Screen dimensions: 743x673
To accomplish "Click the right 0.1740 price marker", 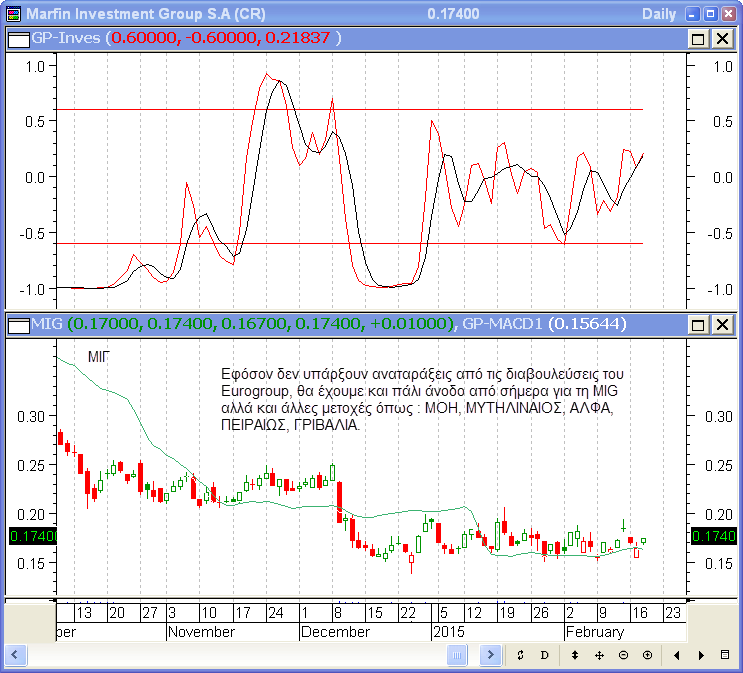I will 714,536.
